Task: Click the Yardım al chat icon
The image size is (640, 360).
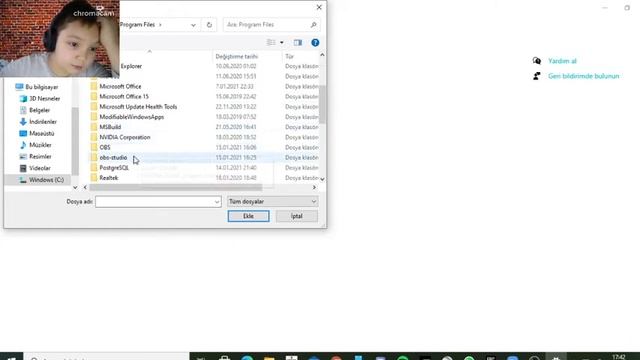Action: click(537, 61)
